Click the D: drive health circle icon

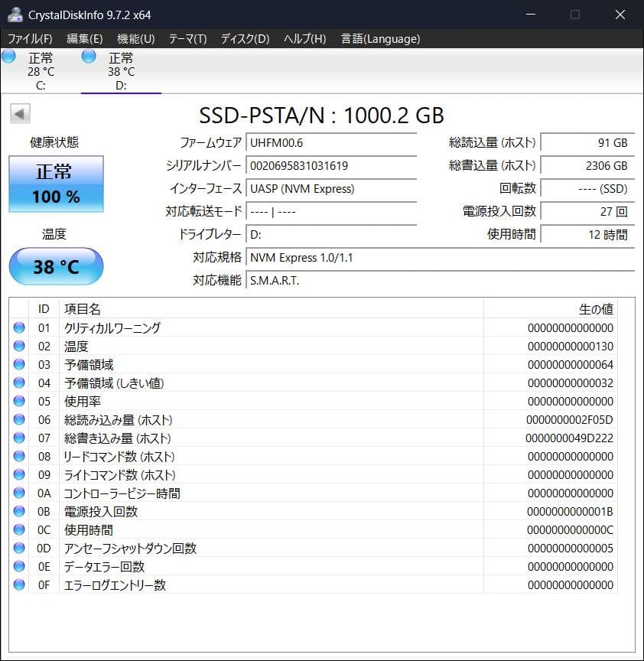click(88, 55)
